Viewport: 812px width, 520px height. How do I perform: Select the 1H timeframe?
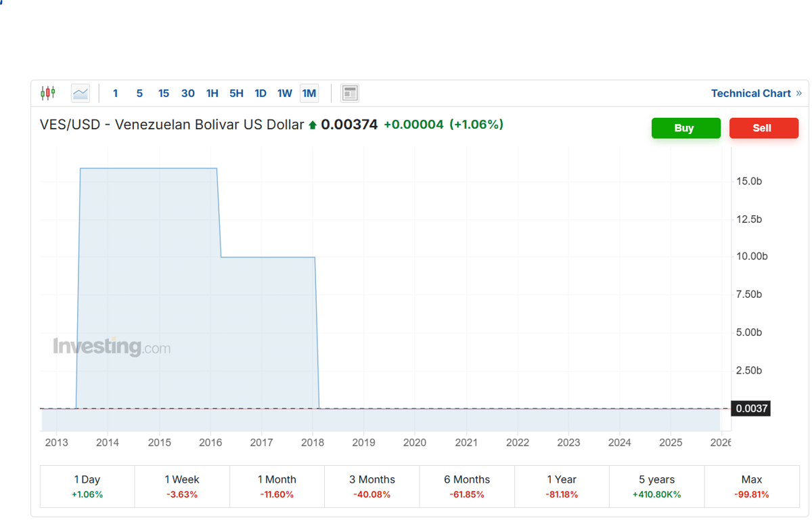coord(212,93)
